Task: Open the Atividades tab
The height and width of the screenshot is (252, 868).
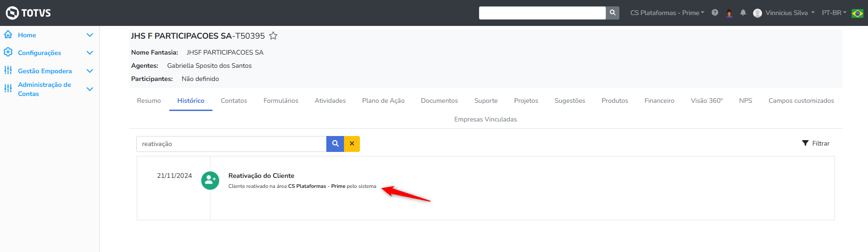Action: coord(330,101)
